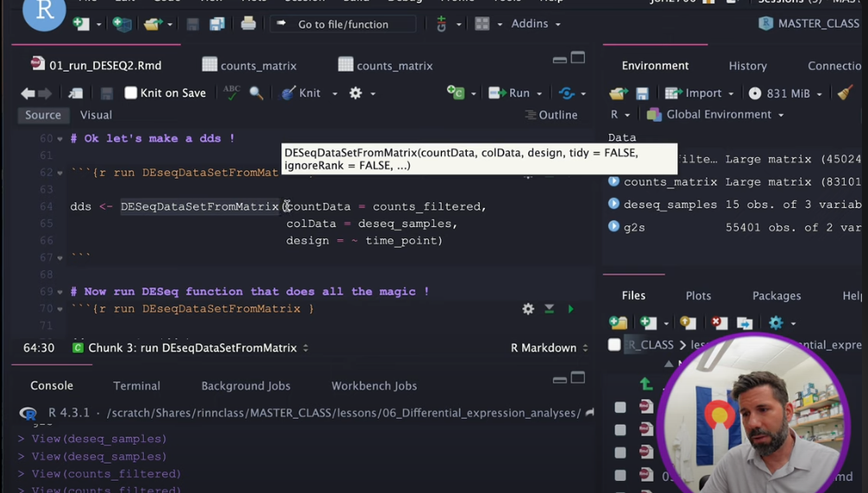This screenshot has height=493, width=868.
Task: Run current chunk with green play icon
Action: [570, 309]
